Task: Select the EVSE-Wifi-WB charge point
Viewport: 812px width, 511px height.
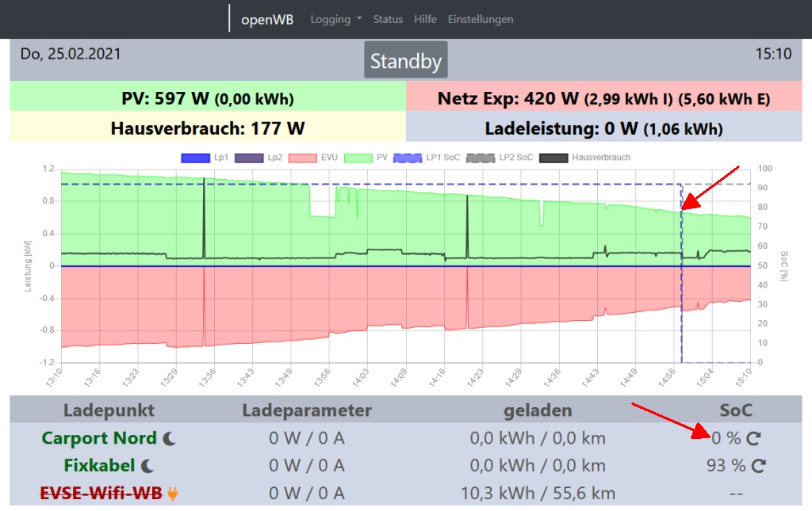Action: coord(101,494)
